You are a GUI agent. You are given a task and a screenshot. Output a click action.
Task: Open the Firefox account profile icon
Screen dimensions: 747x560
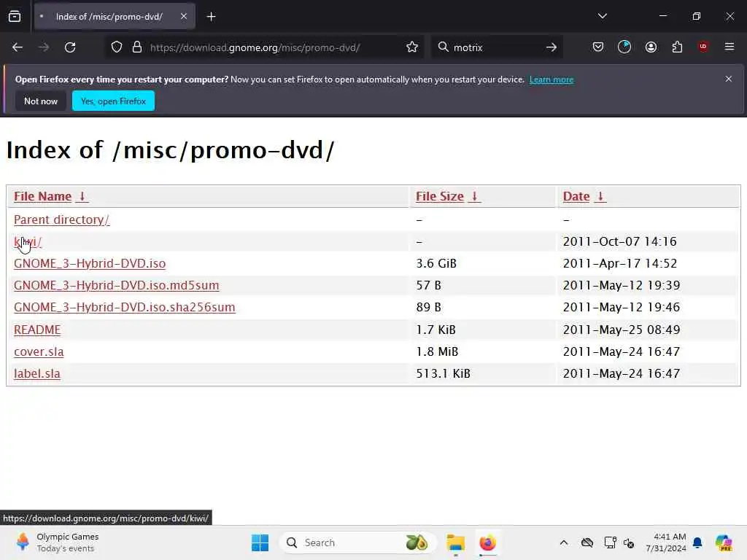tap(651, 47)
